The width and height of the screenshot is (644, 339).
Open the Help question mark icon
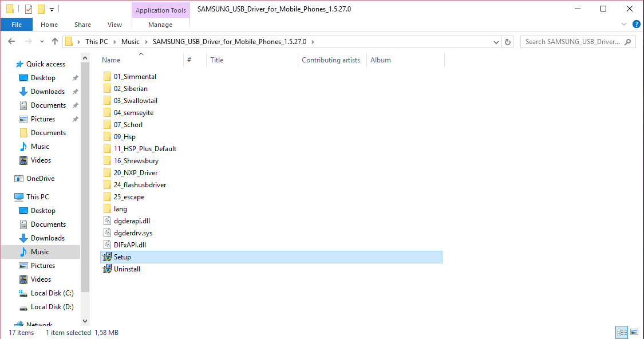(636, 24)
